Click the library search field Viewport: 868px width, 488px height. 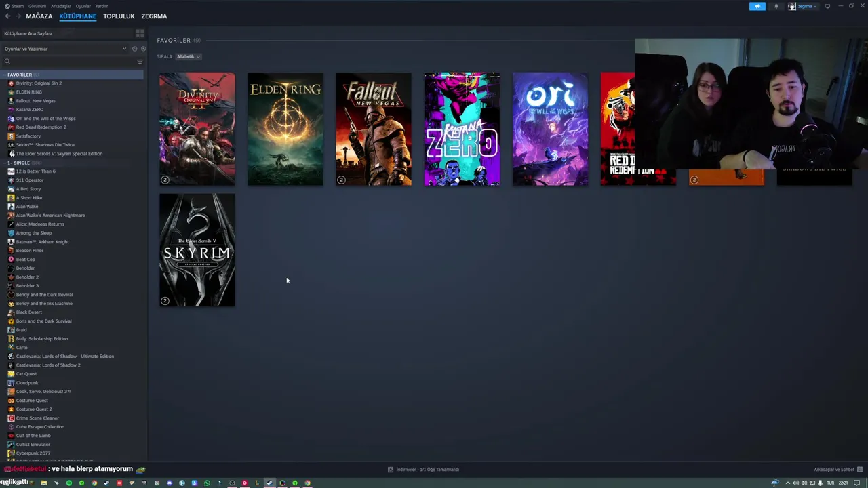click(x=68, y=62)
